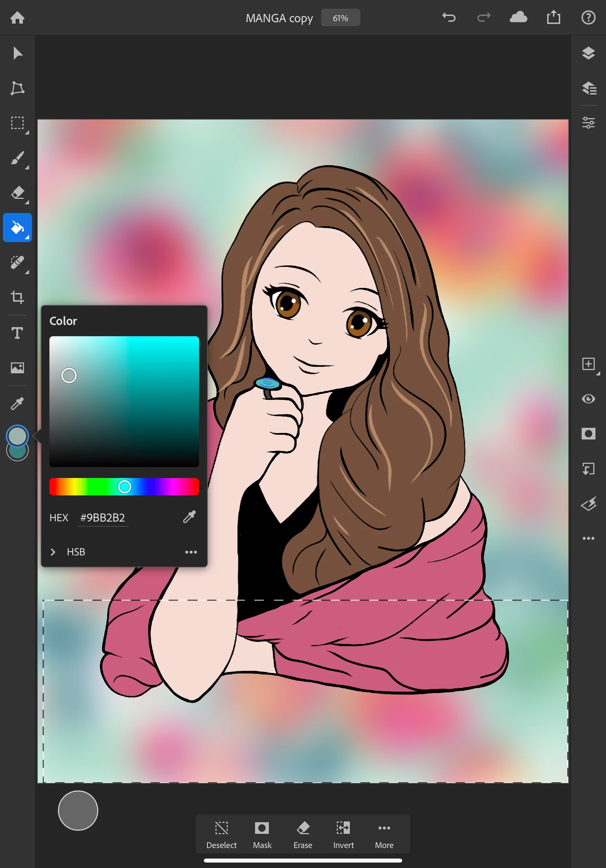This screenshot has height=868, width=606.
Task: Add a layer mask
Action: click(x=588, y=434)
